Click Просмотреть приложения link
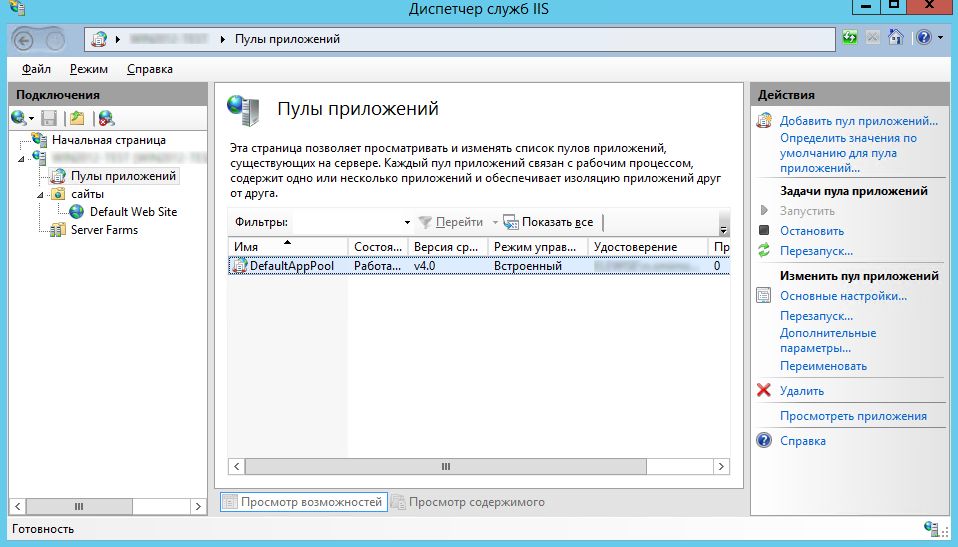 [x=853, y=416]
